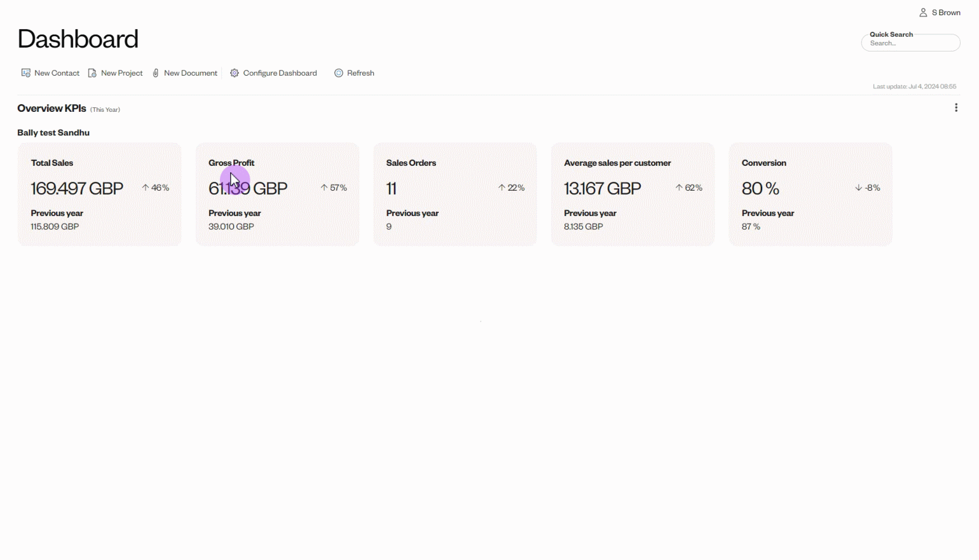This screenshot has height=560, width=979.
Task: Click the New Project icon
Action: pyautogui.click(x=92, y=72)
